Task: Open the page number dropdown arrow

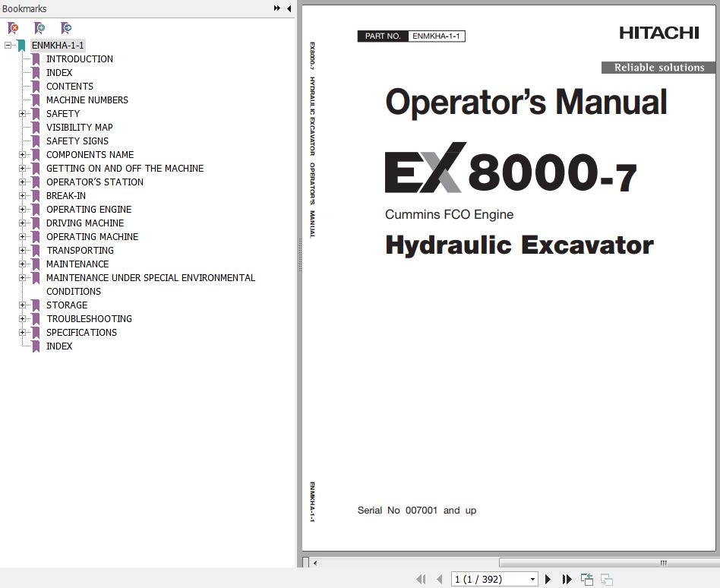Action: pos(532,580)
